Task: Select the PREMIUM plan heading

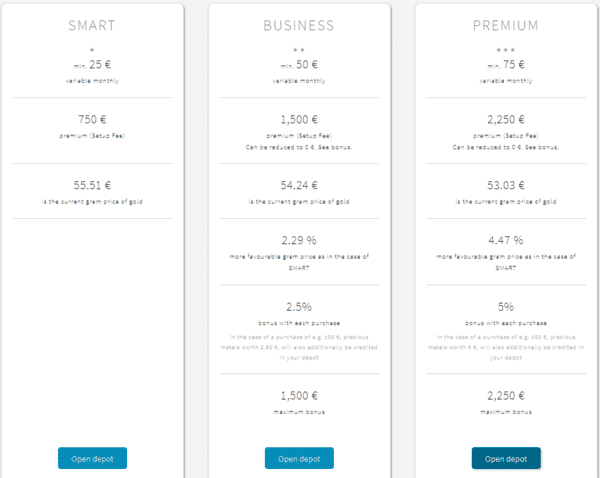Action: tap(506, 25)
